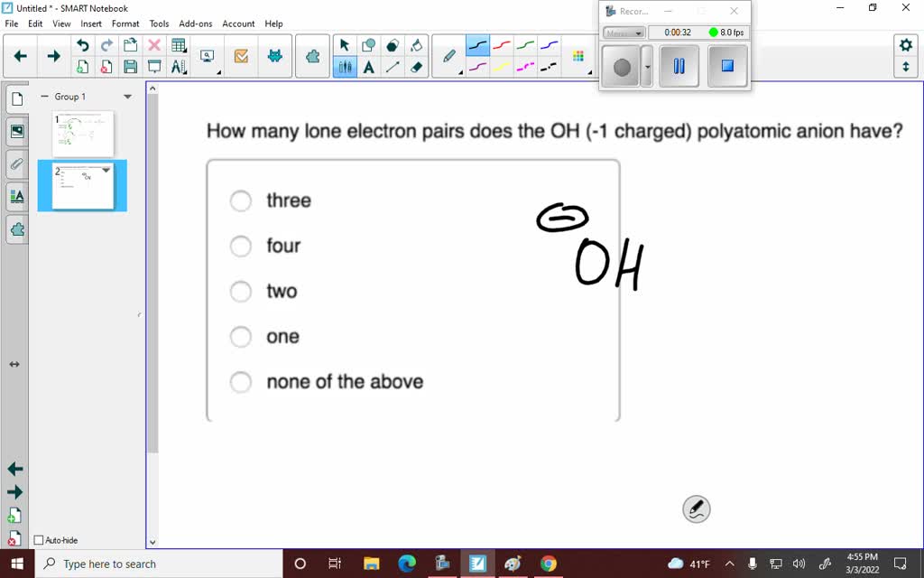Open the Shapes tool
This screenshot has height=578, width=924.
coord(368,43)
